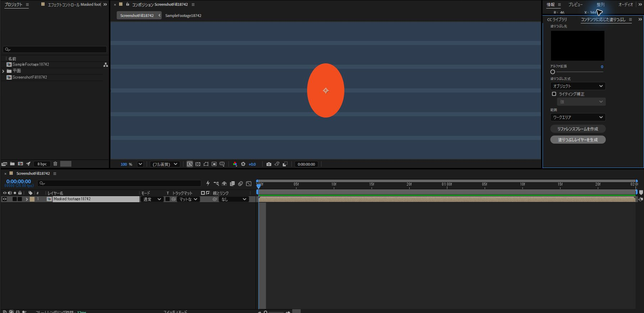This screenshot has width=644, height=313.
Task: Open the なし parent link dropdown
Action: [x=234, y=199]
